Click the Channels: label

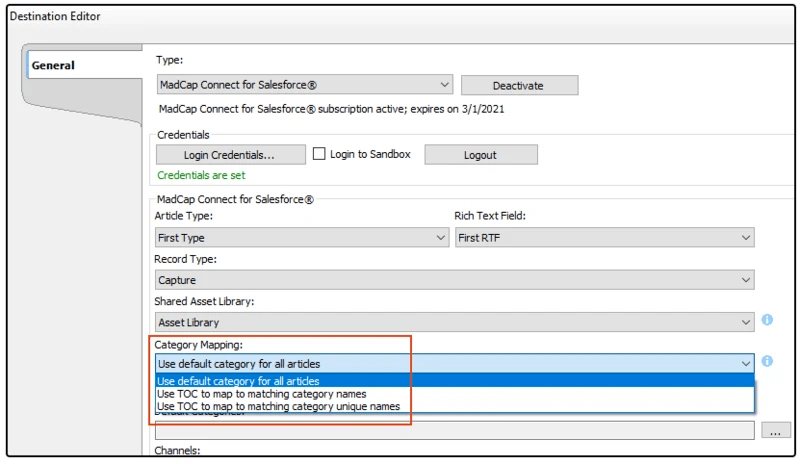click(178, 450)
